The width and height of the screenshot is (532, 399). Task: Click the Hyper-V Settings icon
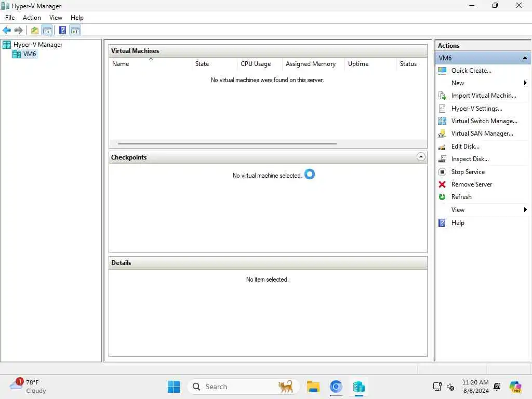coord(442,109)
